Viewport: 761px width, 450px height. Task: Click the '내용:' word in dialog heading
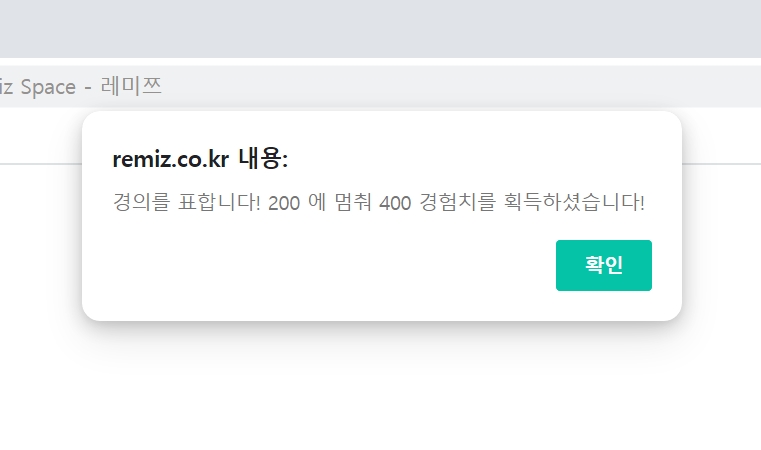(263, 159)
